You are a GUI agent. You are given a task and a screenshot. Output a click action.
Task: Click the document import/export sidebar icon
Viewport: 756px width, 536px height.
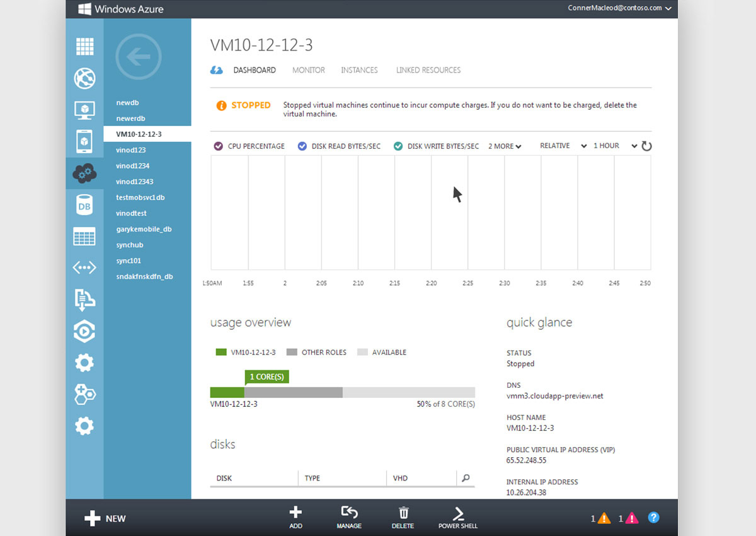[84, 300]
